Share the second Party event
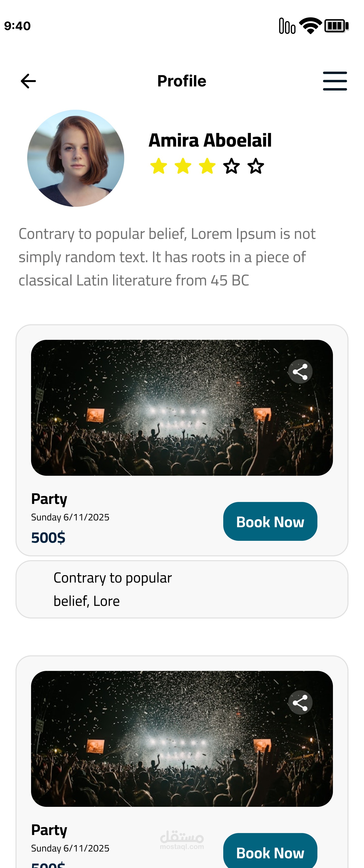Image resolution: width=364 pixels, height=868 pixels. 300,702
